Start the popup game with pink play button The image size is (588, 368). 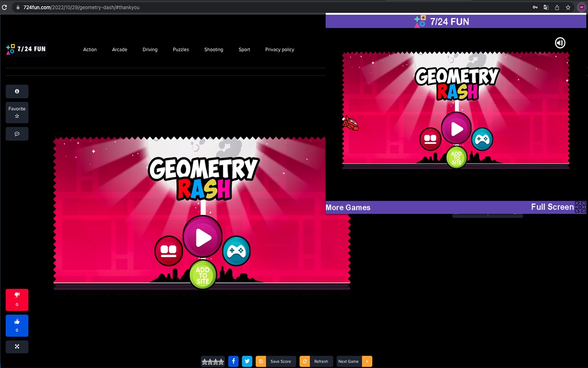(457, 128)
